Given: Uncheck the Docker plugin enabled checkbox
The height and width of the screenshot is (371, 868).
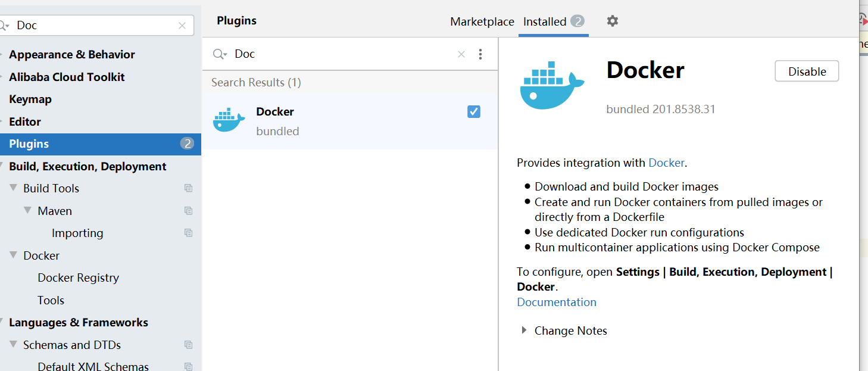Looking at the screenshot, I should click(474, 111).
